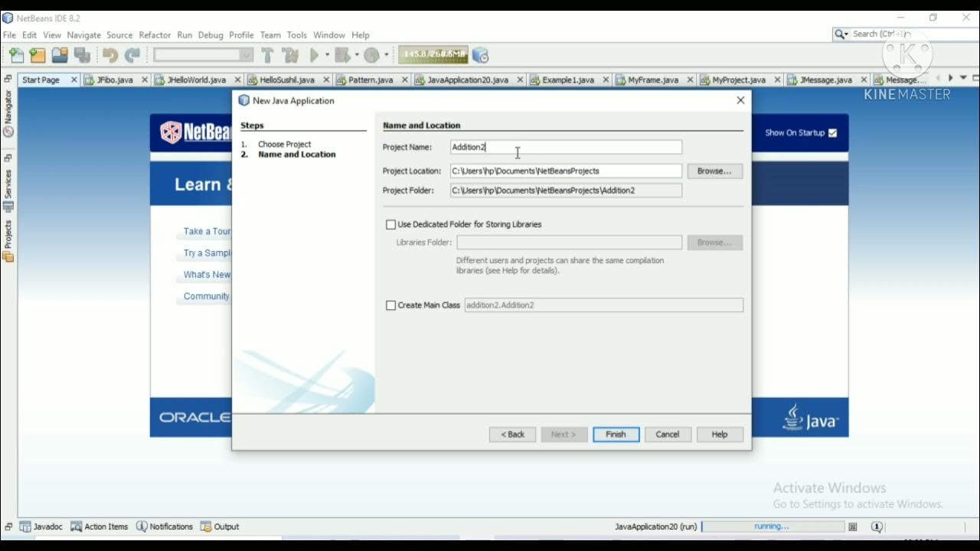Click the Undo toolbar icon
Image resolution: width=980 pixels, height=551 pixels.
110,55
